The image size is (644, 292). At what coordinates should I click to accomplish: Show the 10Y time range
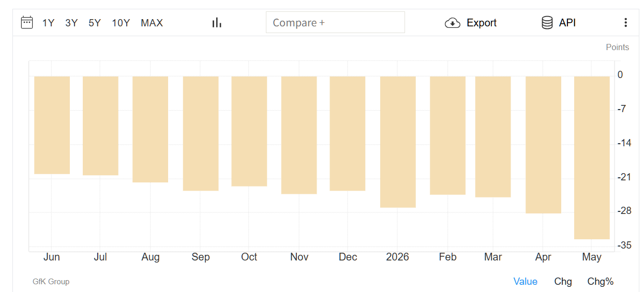coord(121,23)
